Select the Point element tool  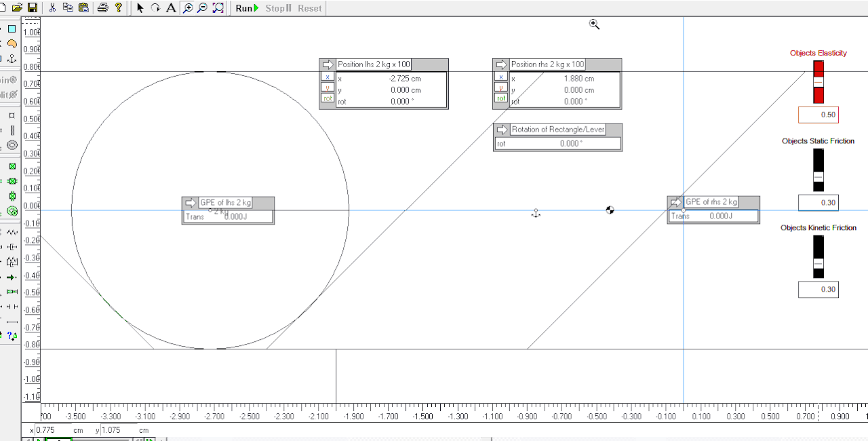[x=12, y=115]
